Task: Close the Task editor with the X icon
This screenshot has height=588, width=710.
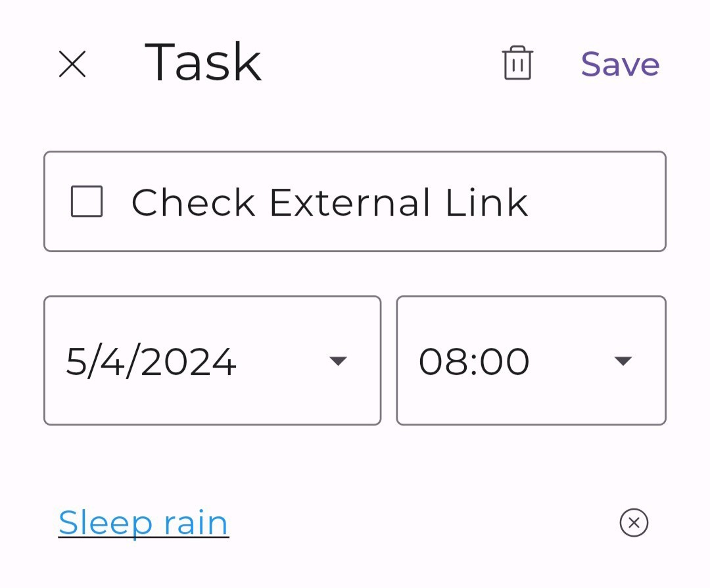Action: (x=72, y=64)
